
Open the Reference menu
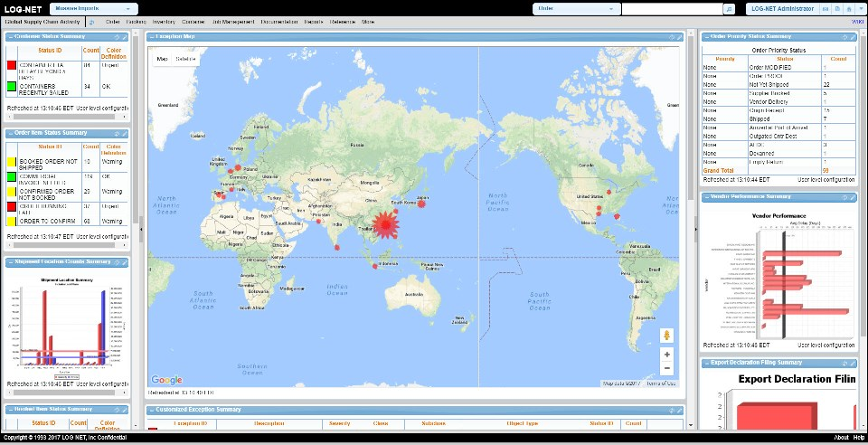pos(343,22)
